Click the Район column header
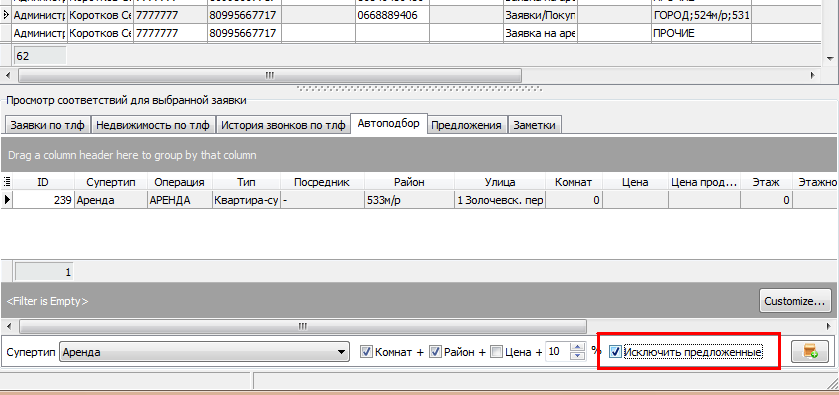The height and width of the screenshot is (395, 839). pos(409,182)
